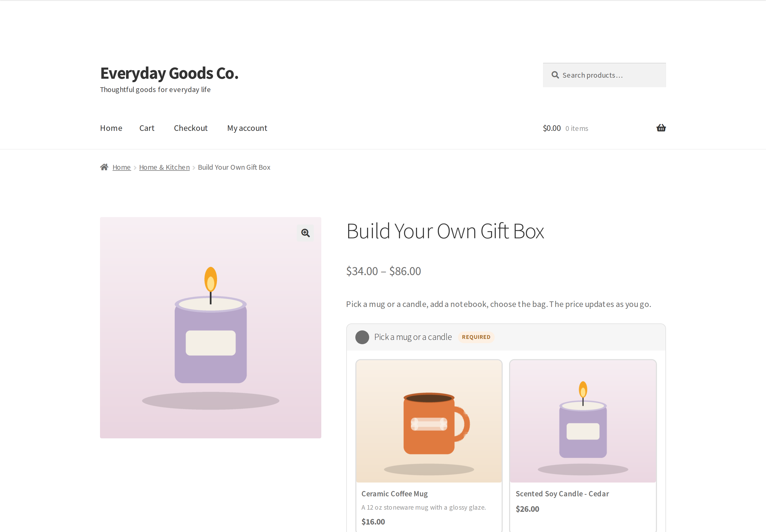Click the '12 oz stoneware mug' description

pos(423,507)
